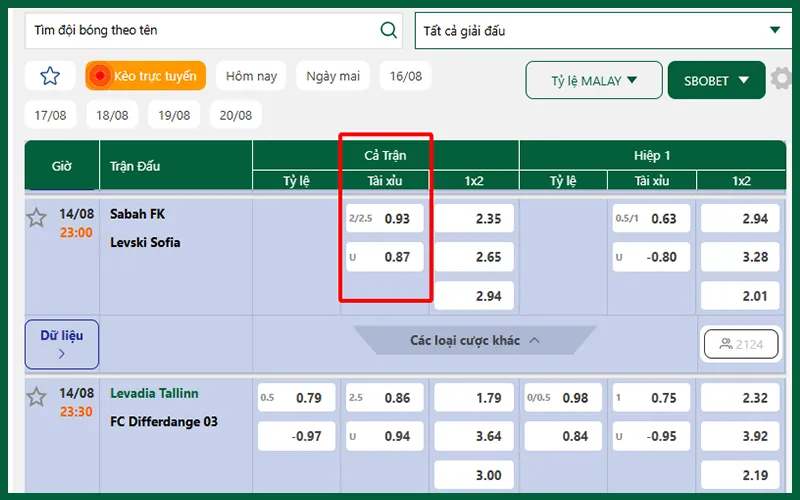Image resolution: width=800 pixels, height=500 pixels.
Task: Open Dữ liệu for Sabah FK match
Action: point(62,344)
